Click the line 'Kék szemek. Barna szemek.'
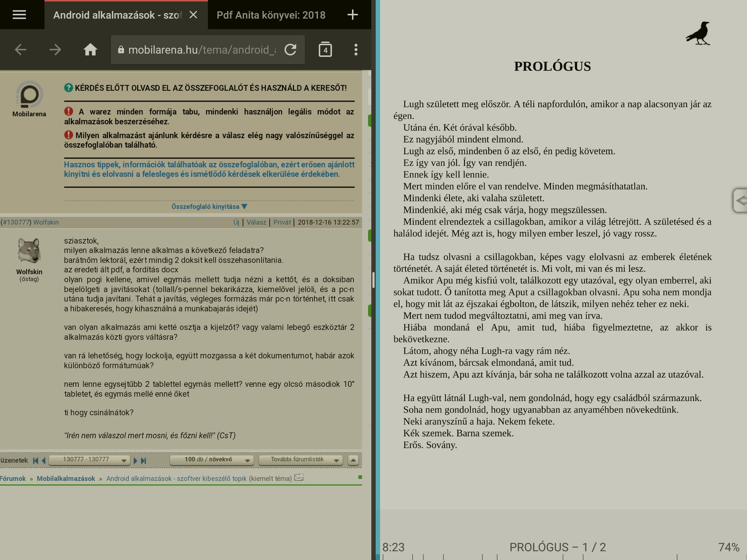This screenshot has height=560, width=747. pos(458,433)
